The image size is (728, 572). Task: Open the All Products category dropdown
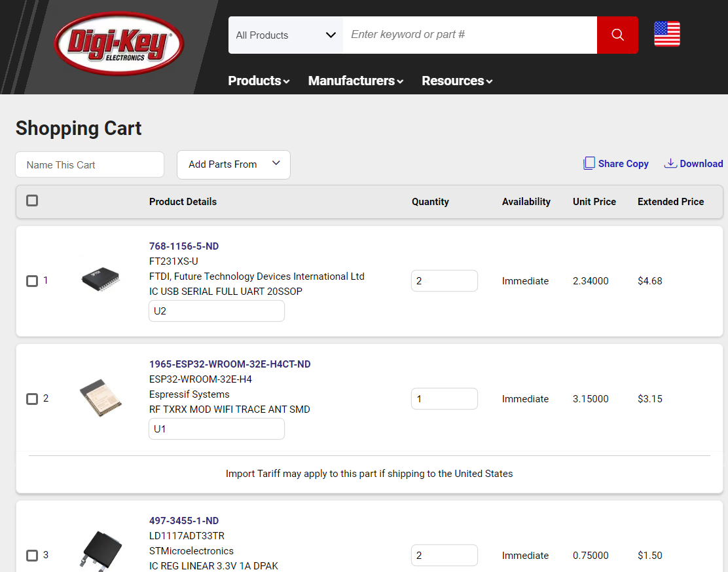click(x=285, y=34)
